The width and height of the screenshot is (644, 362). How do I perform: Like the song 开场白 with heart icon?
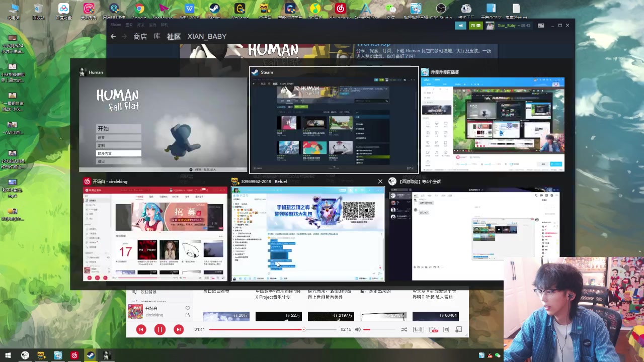point(188,308)
